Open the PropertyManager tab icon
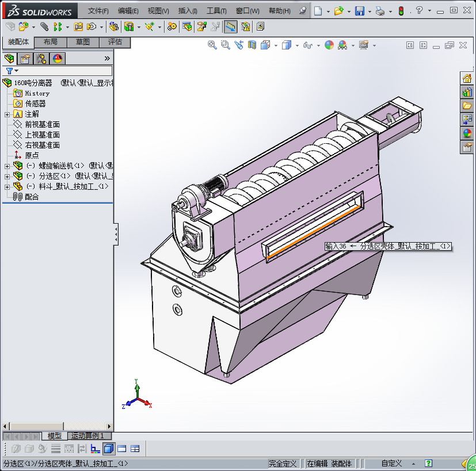Viewport: 476px width, 471px height. 25,59
